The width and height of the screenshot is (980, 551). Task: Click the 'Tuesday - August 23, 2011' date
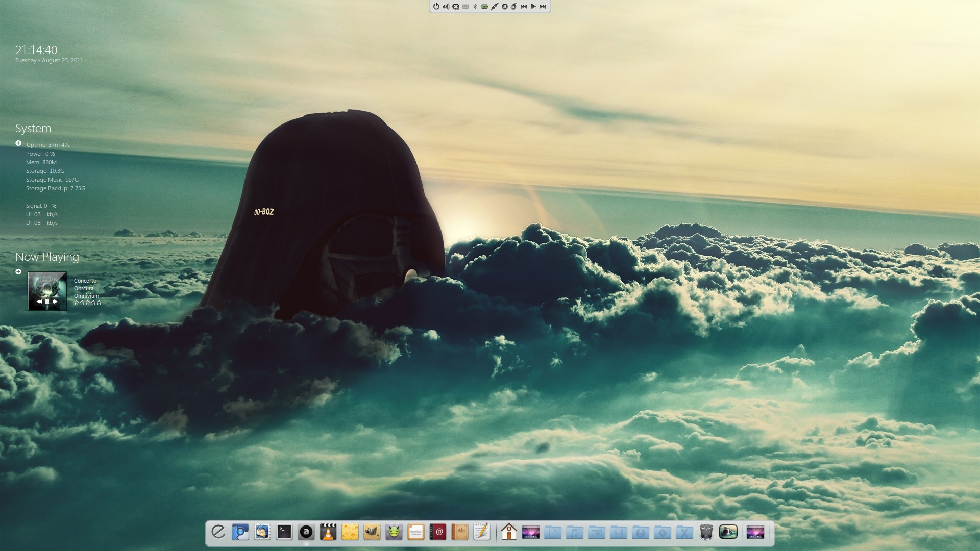click(49, 60)
